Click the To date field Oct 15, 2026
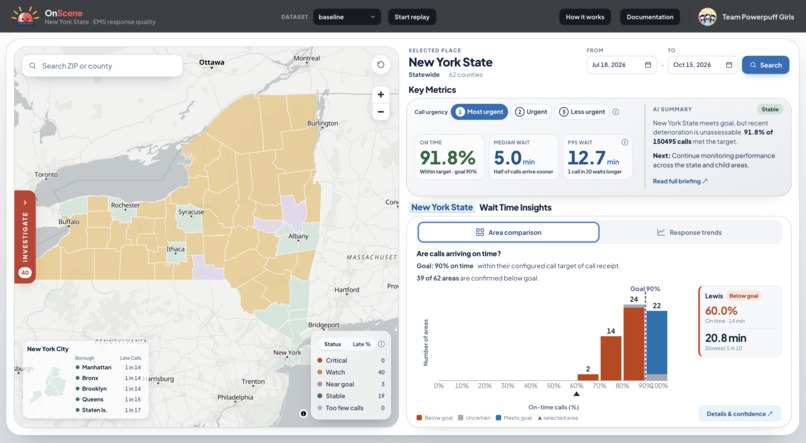806x443 pixels. tap(703, 65)
